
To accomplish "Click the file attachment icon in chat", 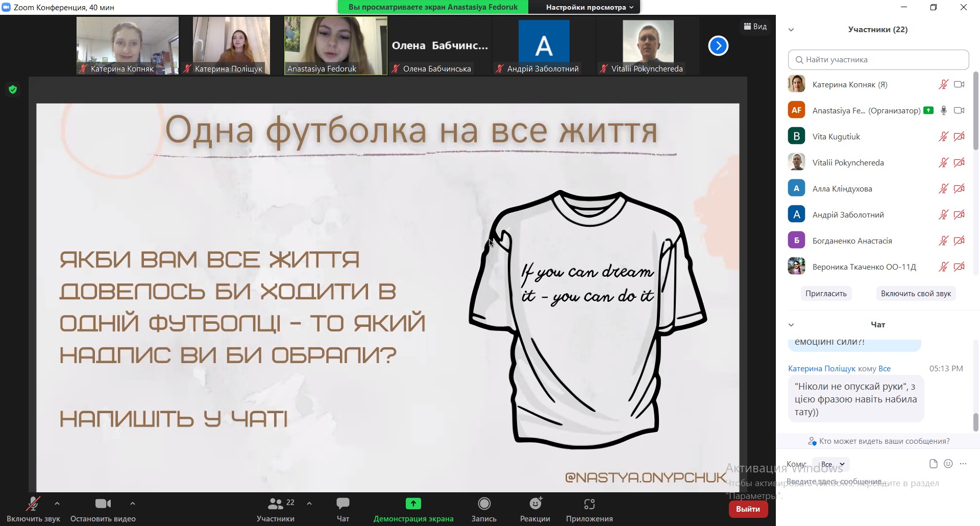I will point(933,464).
